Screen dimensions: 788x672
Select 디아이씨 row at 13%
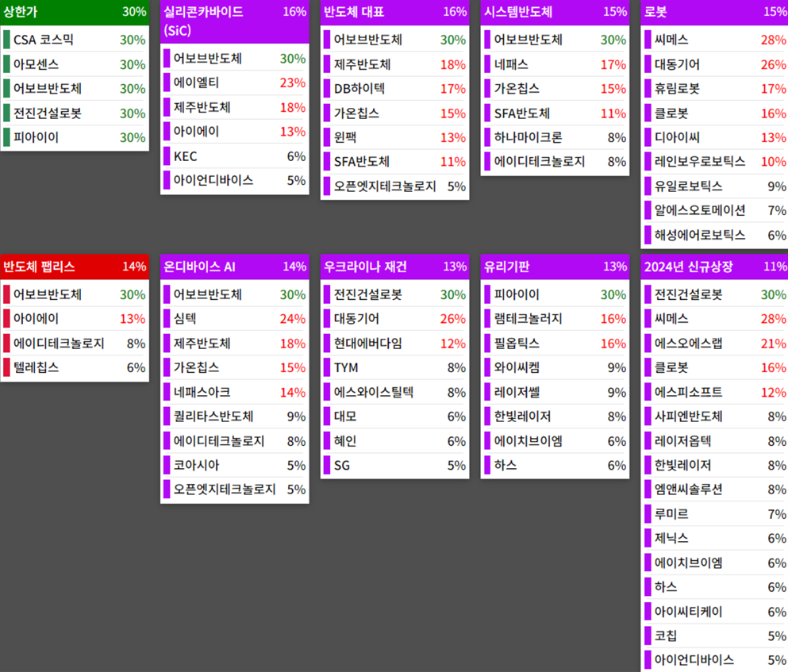pyautogui.click(x=715, y=137)
